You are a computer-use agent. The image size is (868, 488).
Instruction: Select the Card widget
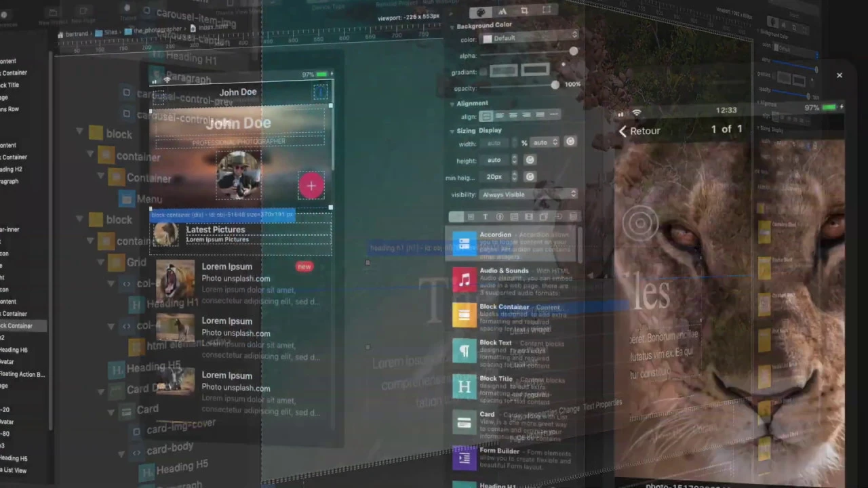point(513,424)
